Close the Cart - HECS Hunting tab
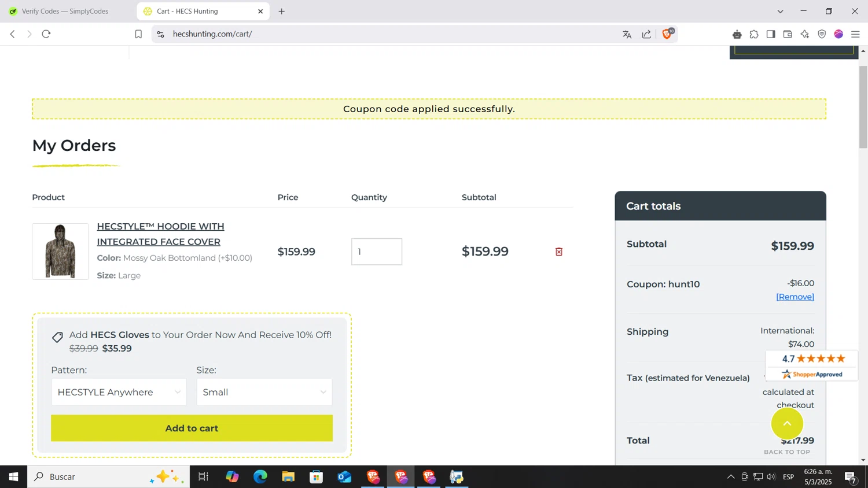The image size is (868, 488). pos(260,12)
